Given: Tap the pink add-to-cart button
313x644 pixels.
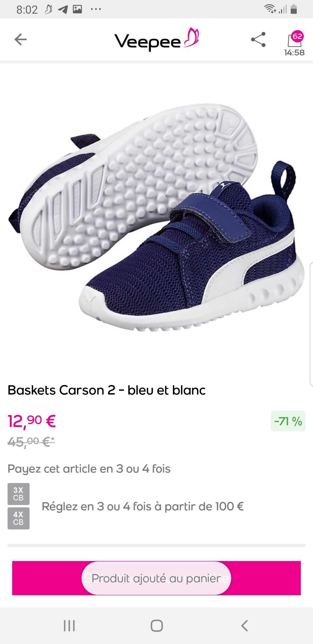Looking at the screenshot, I should click(156, 578).
